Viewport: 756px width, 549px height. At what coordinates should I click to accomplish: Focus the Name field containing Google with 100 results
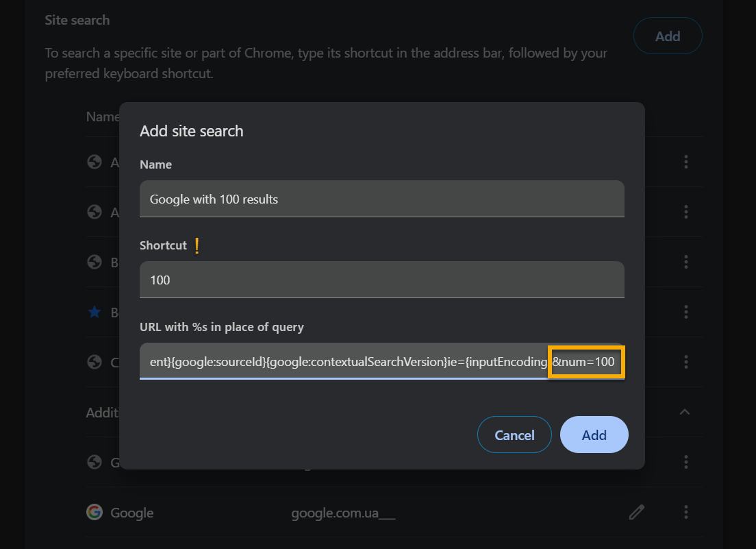coord(381,199)
